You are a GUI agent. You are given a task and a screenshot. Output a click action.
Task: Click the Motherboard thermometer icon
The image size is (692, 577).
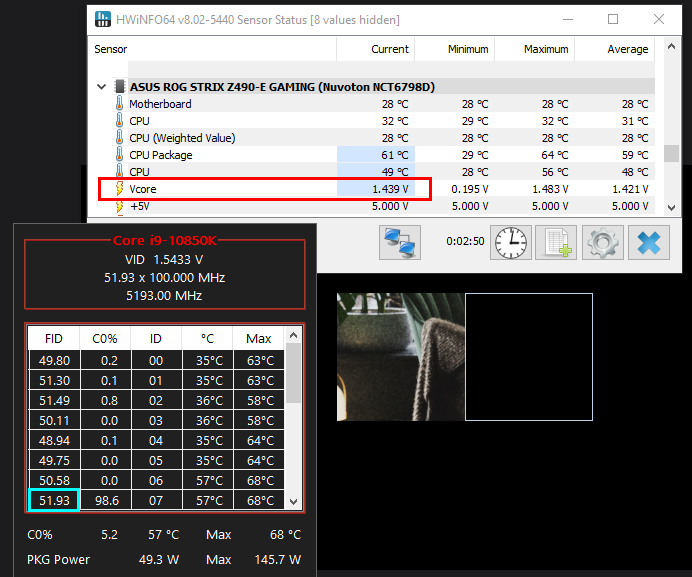[119, 104]
